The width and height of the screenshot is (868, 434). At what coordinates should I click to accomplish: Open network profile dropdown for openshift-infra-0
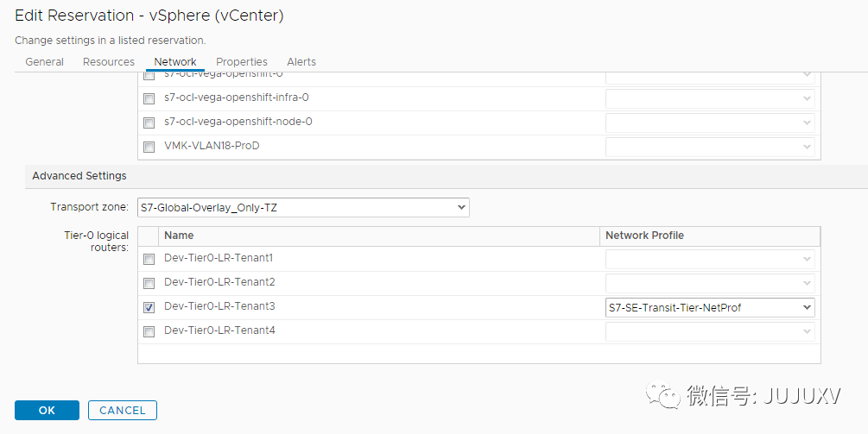[x=710, y=98]
